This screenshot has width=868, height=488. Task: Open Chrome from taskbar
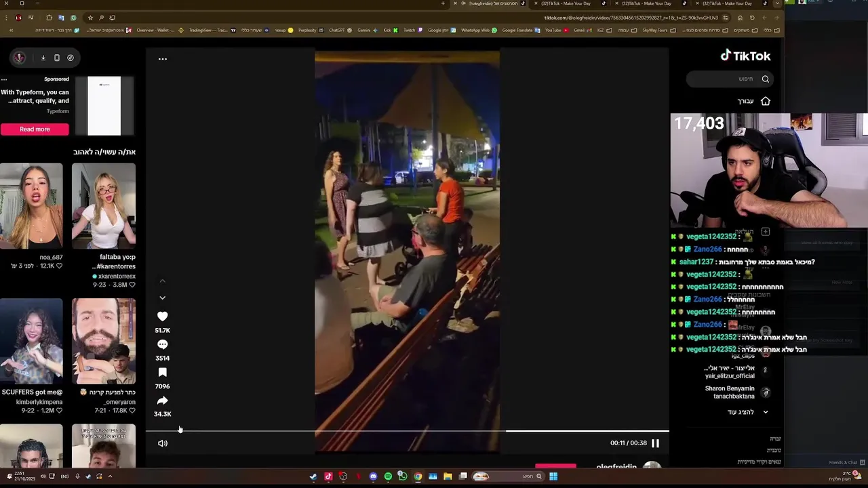[x=418, y=476]
